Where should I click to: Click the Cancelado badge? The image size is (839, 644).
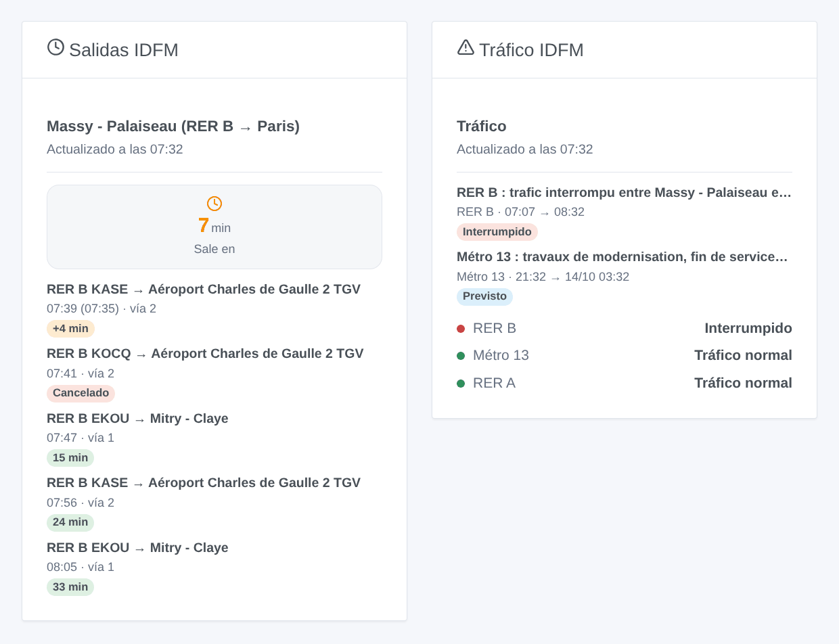(81, 393)
